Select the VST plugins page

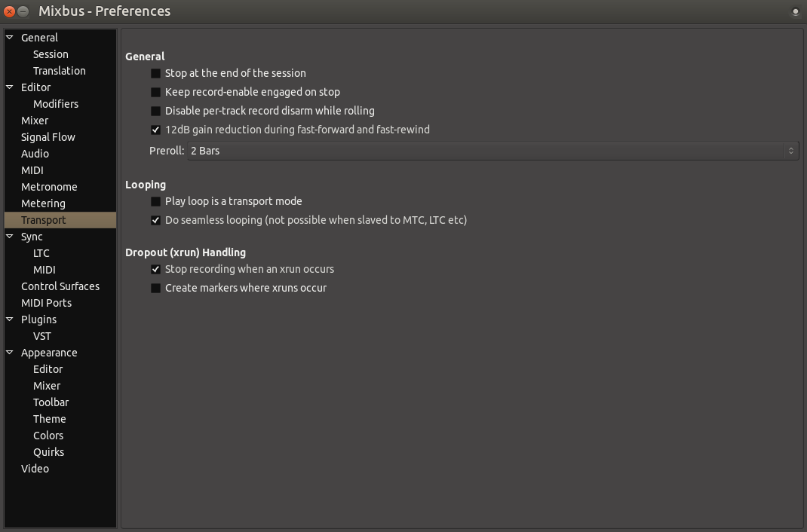coord(42,336)
